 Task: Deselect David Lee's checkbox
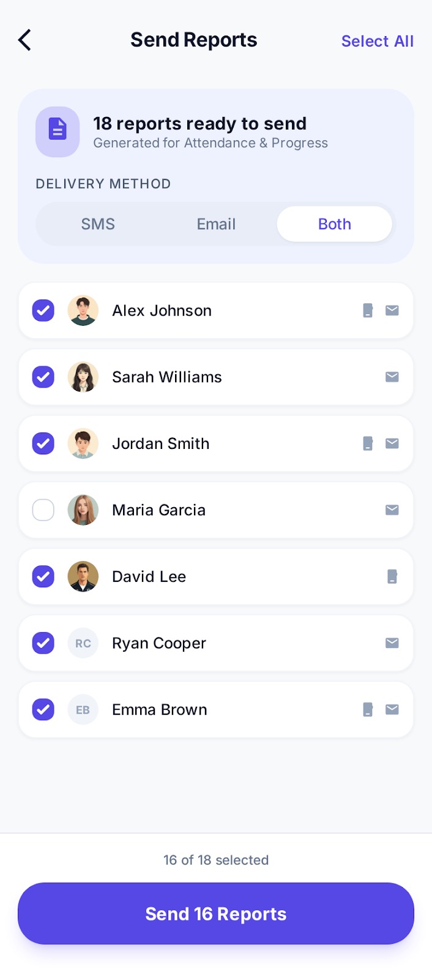43,576
